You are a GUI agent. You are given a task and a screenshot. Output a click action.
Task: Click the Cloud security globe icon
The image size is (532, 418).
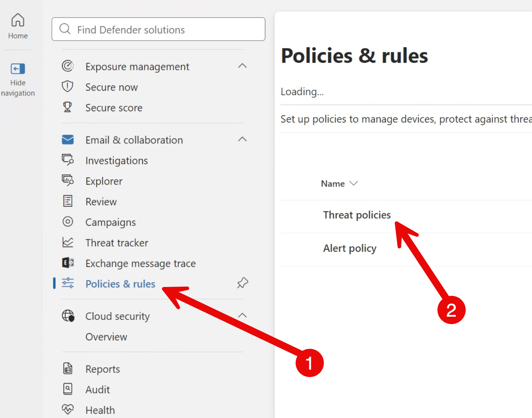click(68, 316)
